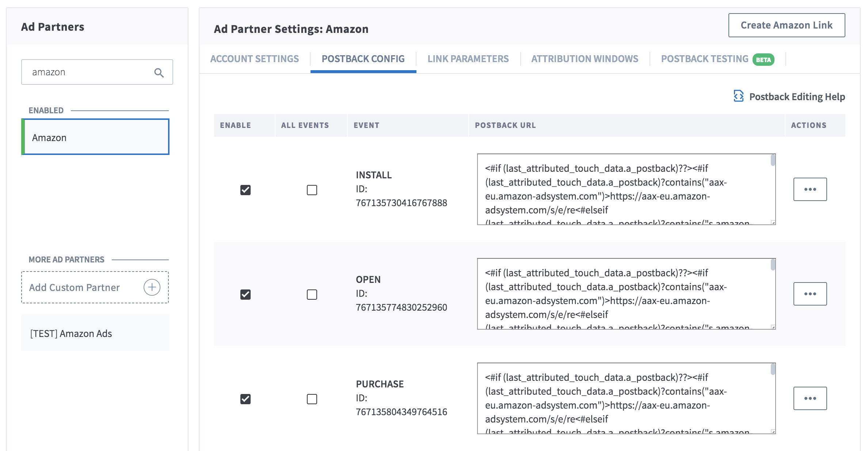The image size is (868, 451).
Task: Click the search magnifier icon
Action: point(159,72)
